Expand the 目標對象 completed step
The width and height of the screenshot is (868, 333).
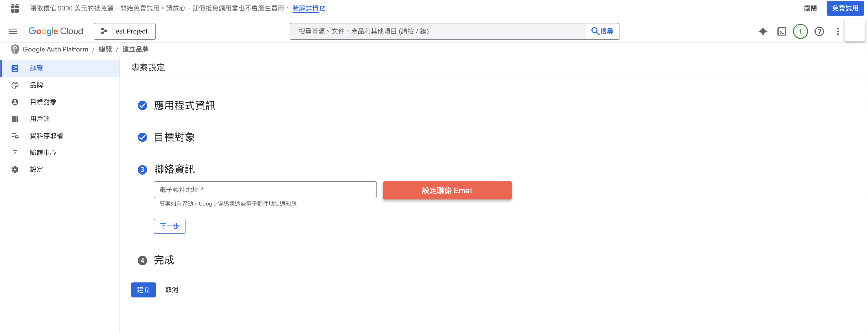click(x=174, y=137)
